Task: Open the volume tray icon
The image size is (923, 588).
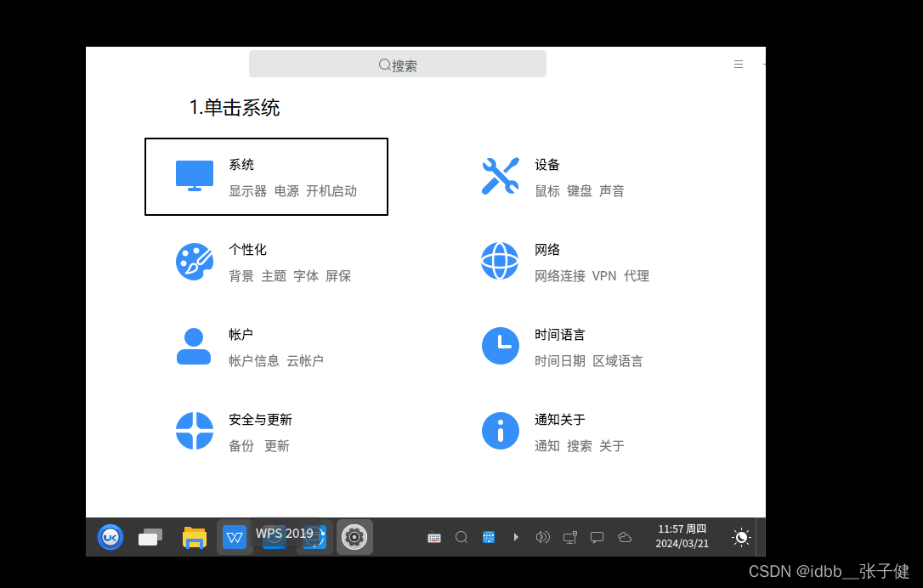Action: (543, 537)
